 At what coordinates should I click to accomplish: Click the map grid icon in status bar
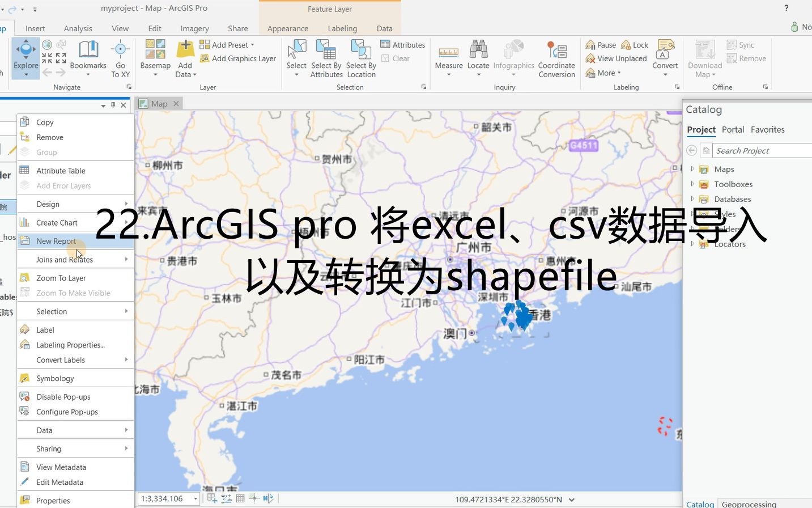(x=240, y=498)
